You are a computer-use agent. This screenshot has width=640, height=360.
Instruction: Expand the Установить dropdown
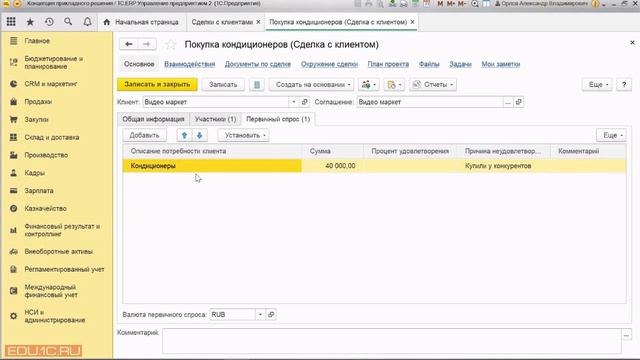(243, 135)
